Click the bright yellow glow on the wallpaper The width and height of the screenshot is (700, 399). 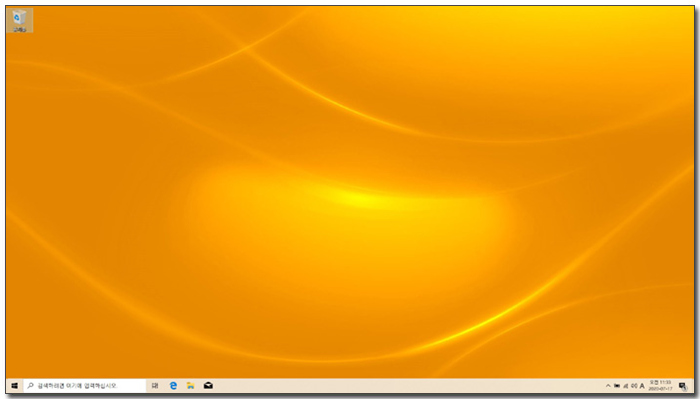357,199
